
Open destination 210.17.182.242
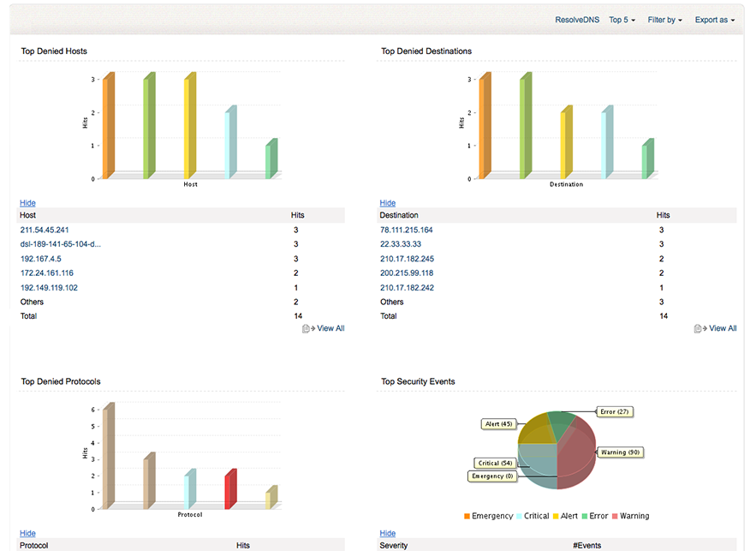click(407, 288)
